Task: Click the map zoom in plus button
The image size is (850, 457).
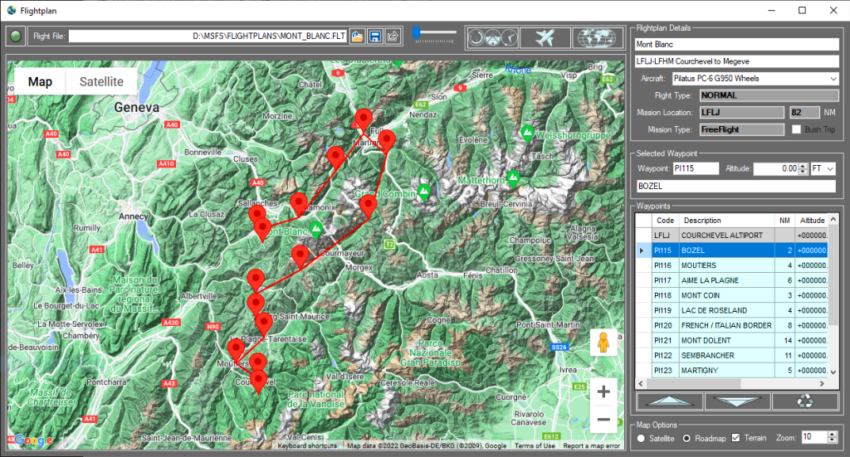Action: [x=603, y=391]
